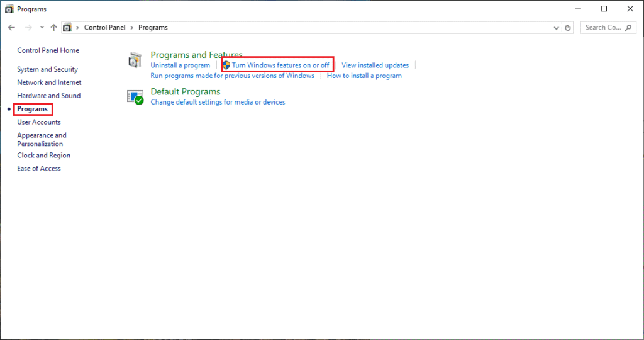Screen dimensions: 644x340
Task: Click Programs in the breadcrumb path
Action: tap(153, 28)
